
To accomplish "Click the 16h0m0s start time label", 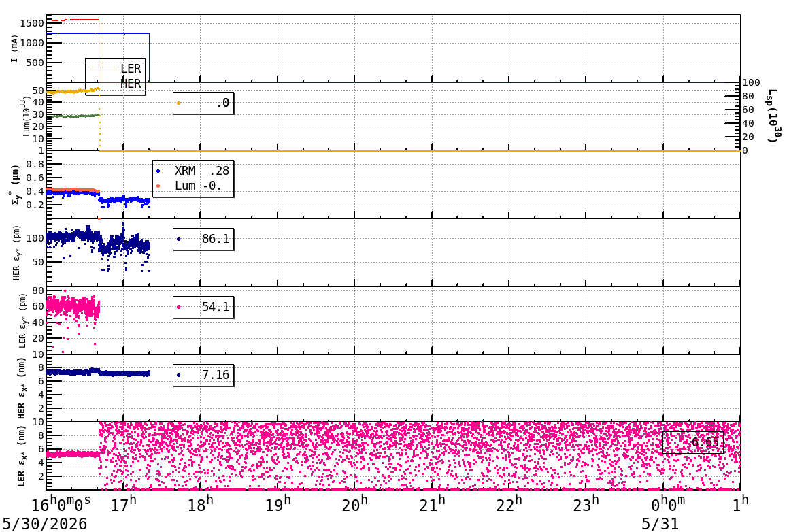I will (x=61, y=504).
